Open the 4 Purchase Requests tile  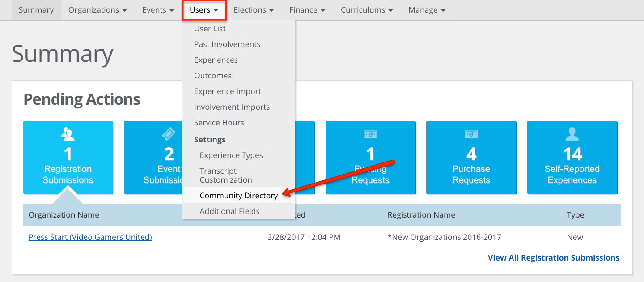471,158
